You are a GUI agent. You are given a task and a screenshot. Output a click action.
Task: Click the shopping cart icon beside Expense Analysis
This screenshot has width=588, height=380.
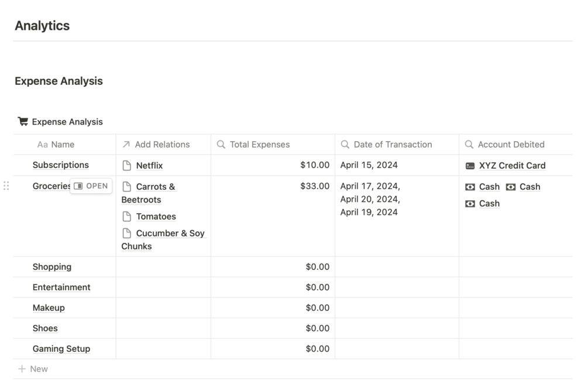(23, 122)
